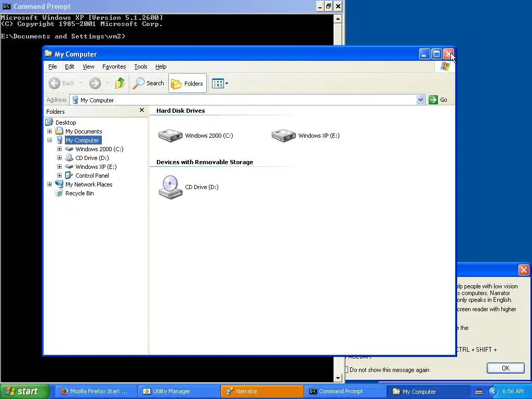Image resolution: width=532 pixels, height=399 pixels.
Task: Click the Hard Disk Drives heading
Action: pos(180,111)
